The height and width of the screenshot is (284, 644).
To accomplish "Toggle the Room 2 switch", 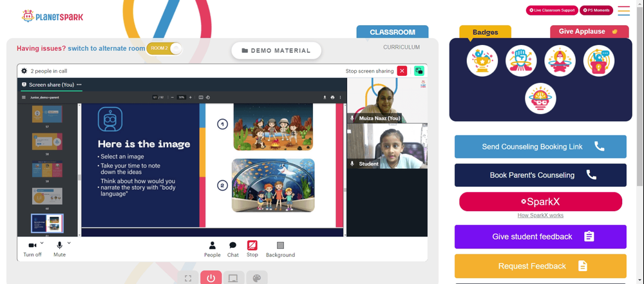I will (x=164, y=48).
